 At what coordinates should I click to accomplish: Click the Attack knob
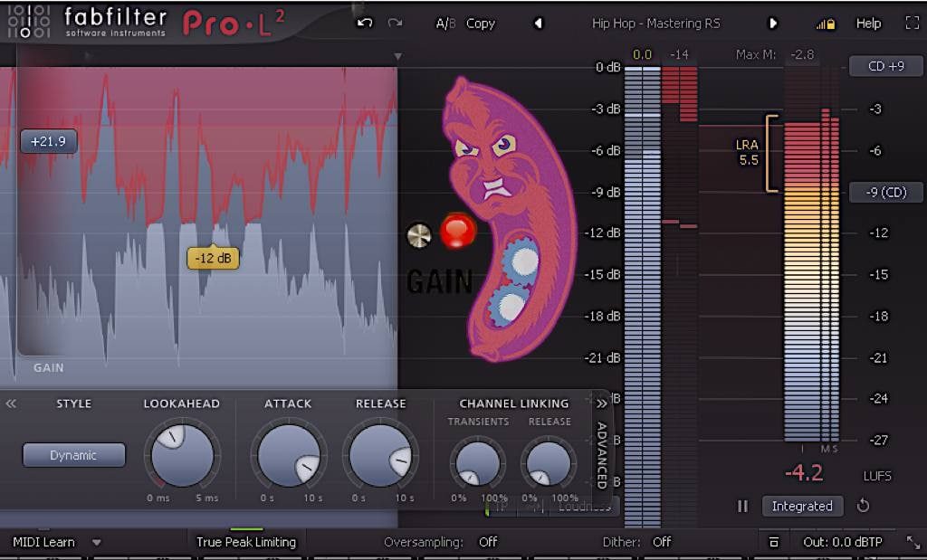288,455
